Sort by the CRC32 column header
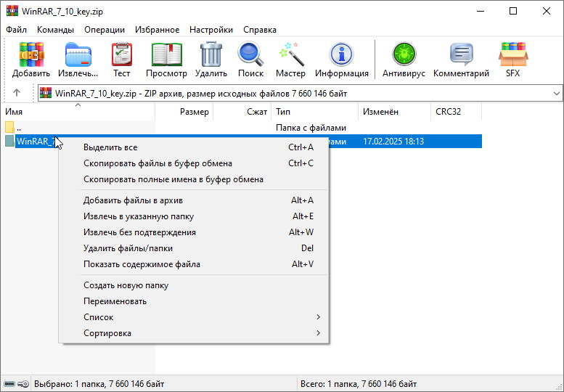This screenshot has width=564, height=392. coord(456,112)
